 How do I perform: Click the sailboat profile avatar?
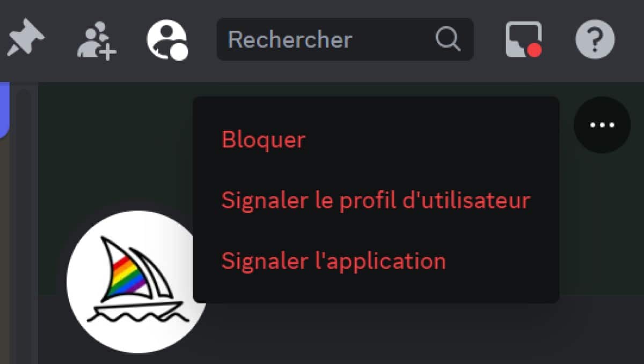click(137, 281)
